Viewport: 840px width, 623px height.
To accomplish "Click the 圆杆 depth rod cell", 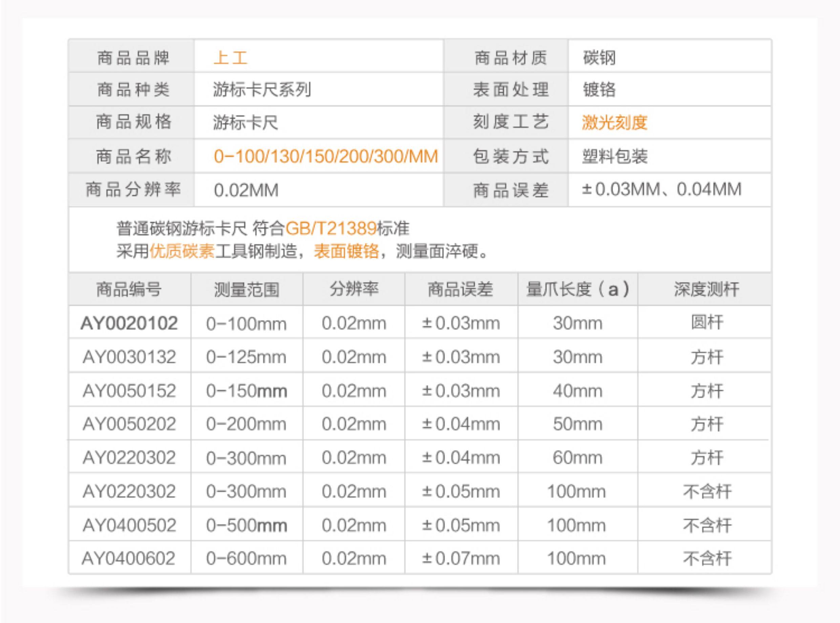I will [x=707, y=323].
